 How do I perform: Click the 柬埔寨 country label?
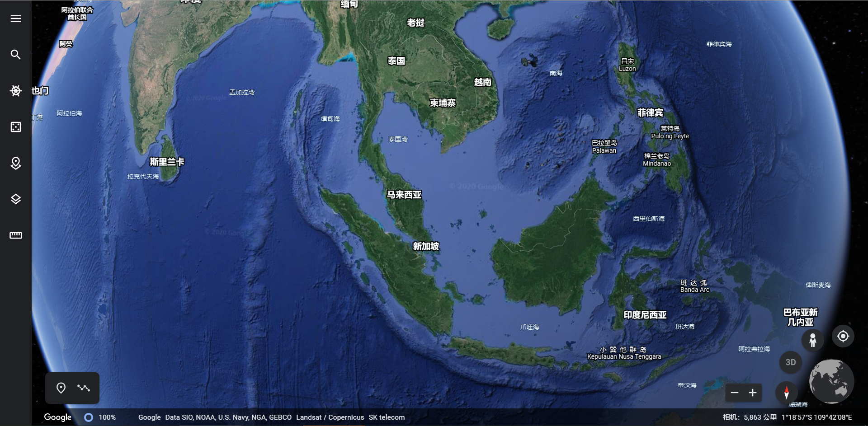[443, 103]
